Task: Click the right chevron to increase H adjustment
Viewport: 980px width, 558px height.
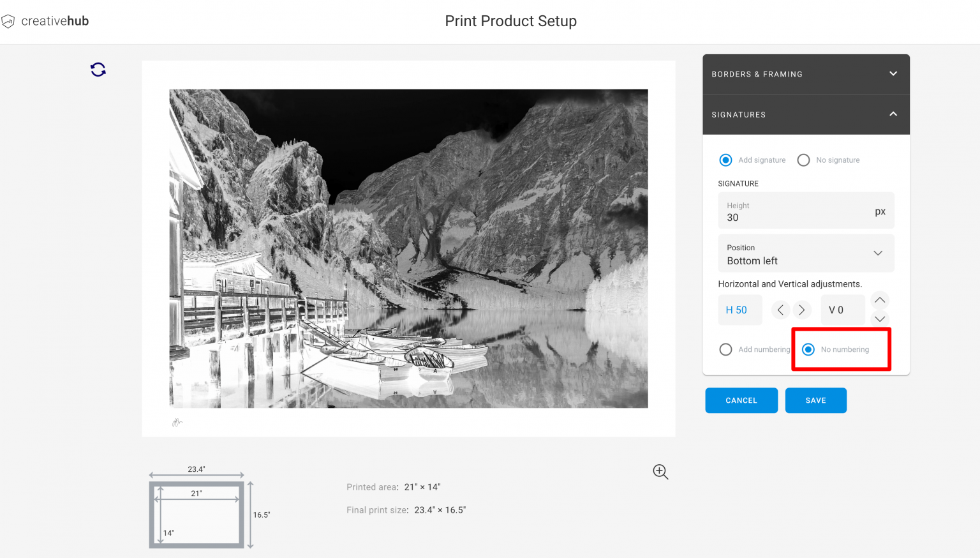Action: [x=802, y=310]
